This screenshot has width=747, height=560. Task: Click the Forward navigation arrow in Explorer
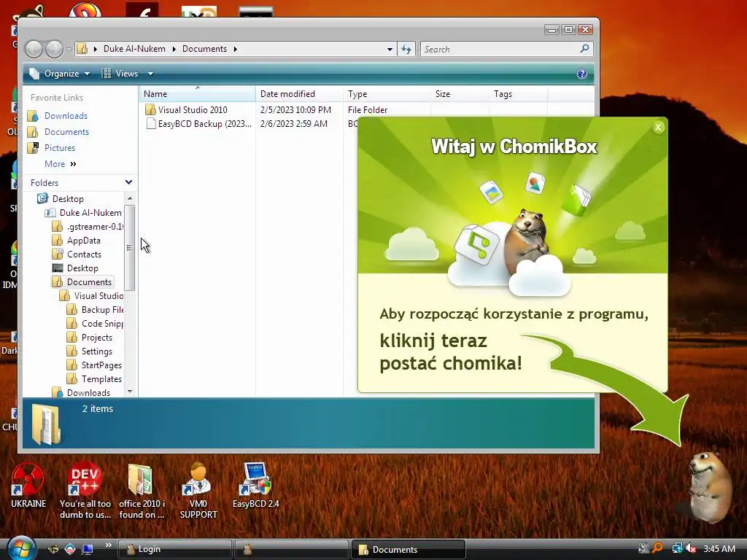54,49
